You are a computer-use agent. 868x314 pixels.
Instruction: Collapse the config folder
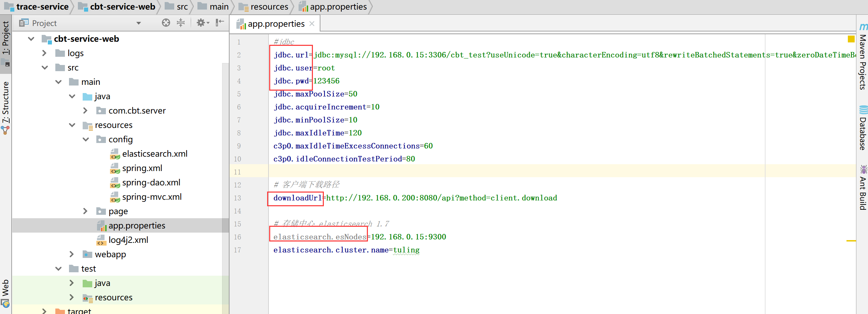86,139
